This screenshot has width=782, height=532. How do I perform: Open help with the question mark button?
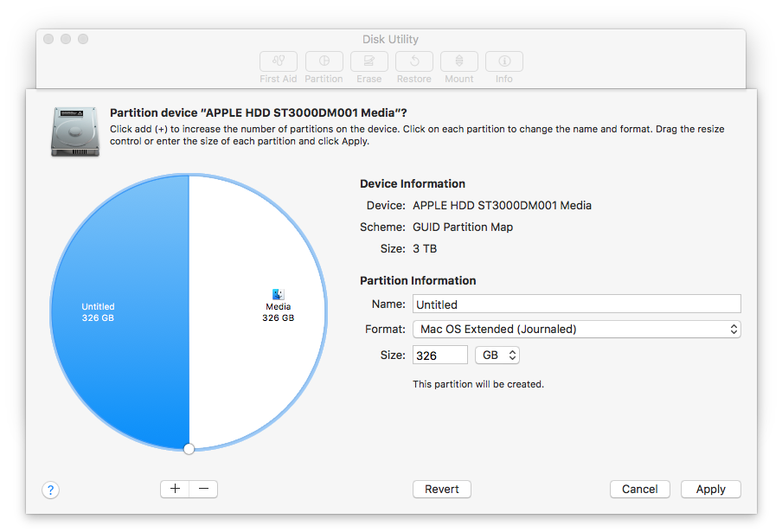pos(50,490)
